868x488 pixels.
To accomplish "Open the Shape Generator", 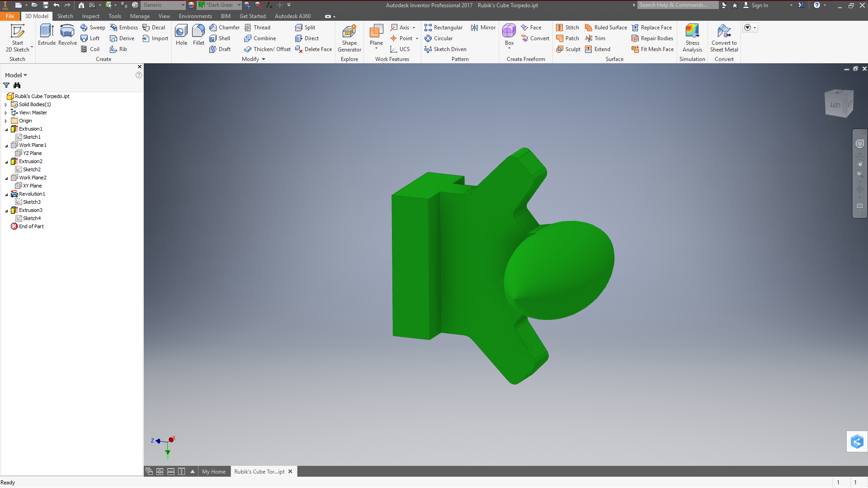I will (x=349, y=38).
